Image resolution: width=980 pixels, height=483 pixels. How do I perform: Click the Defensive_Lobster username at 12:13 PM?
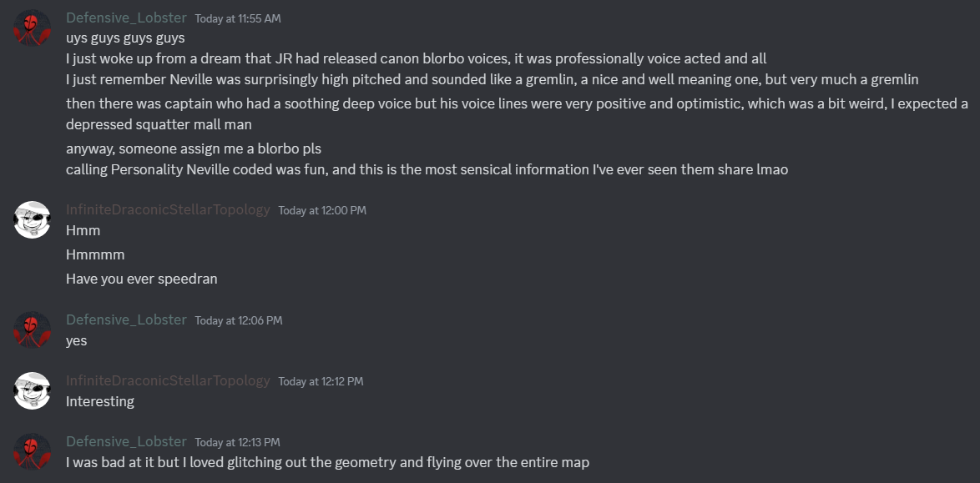point(126,441)
